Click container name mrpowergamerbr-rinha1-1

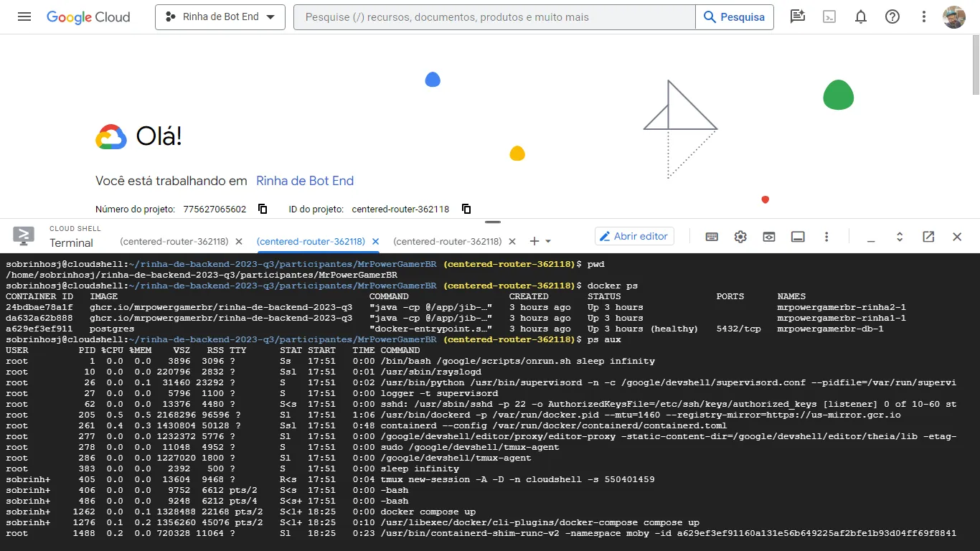pyautogui.click(x=842, y=318)
